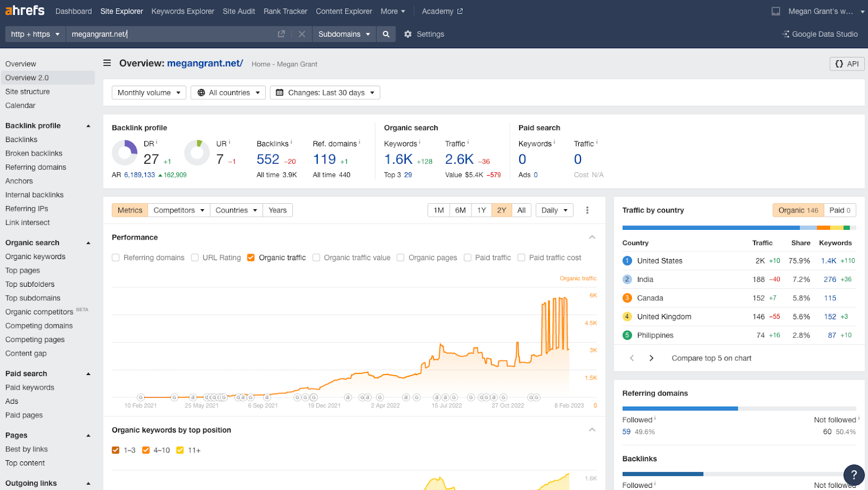The width and height of the screenshot is (868, 490).
Task: Open chart options three-dot menu
Action: click(x=587, y=210)
